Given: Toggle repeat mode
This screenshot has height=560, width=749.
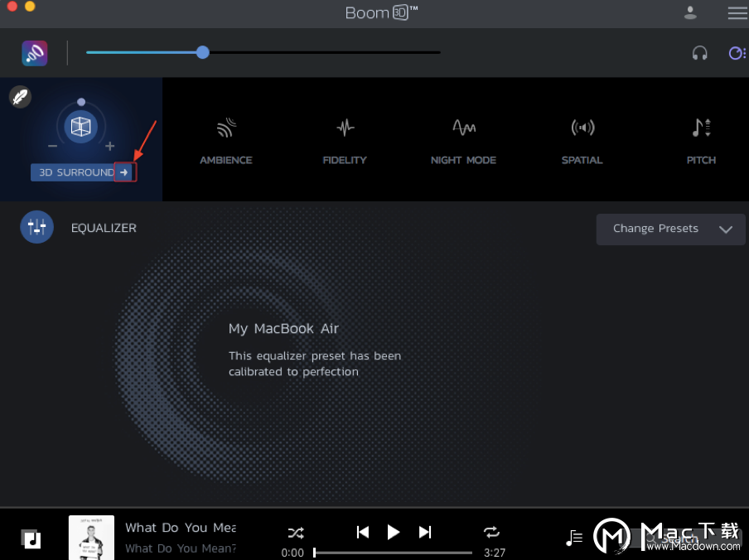Looking at the screenshot, I should (x=491, y=532).
